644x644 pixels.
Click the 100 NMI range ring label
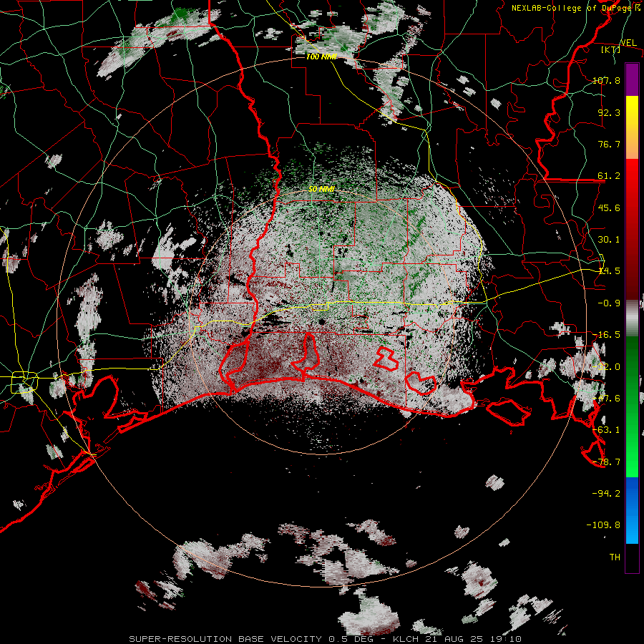tap(321, 57)
